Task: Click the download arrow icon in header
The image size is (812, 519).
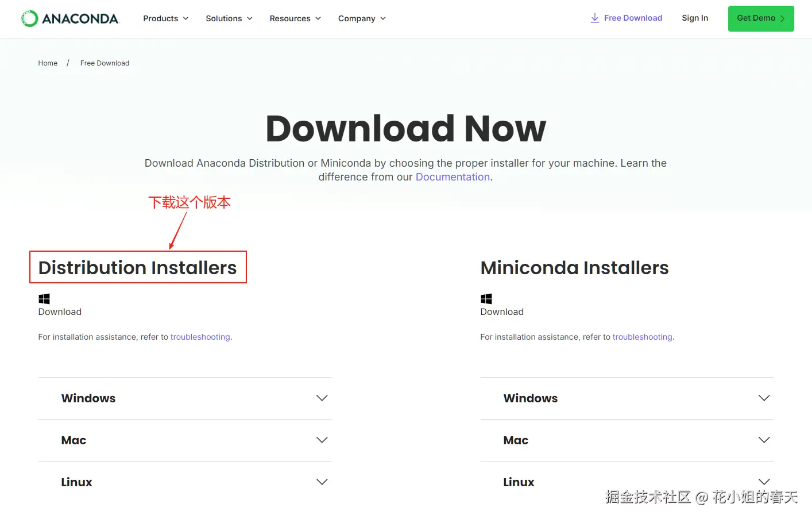Action: [x=595, y=18]
